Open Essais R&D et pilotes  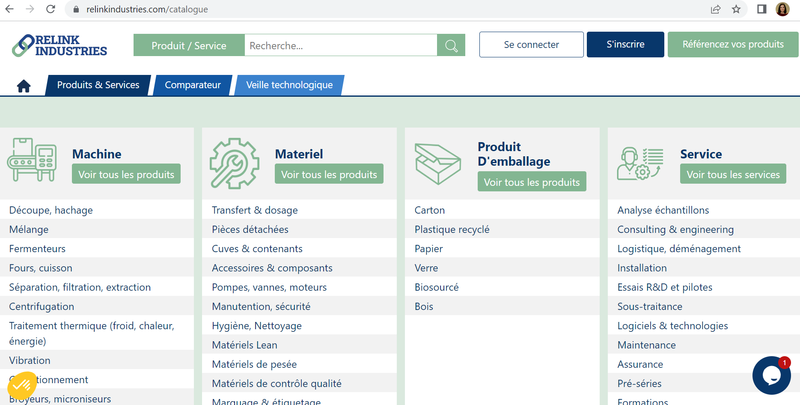[x=664, y=287]
